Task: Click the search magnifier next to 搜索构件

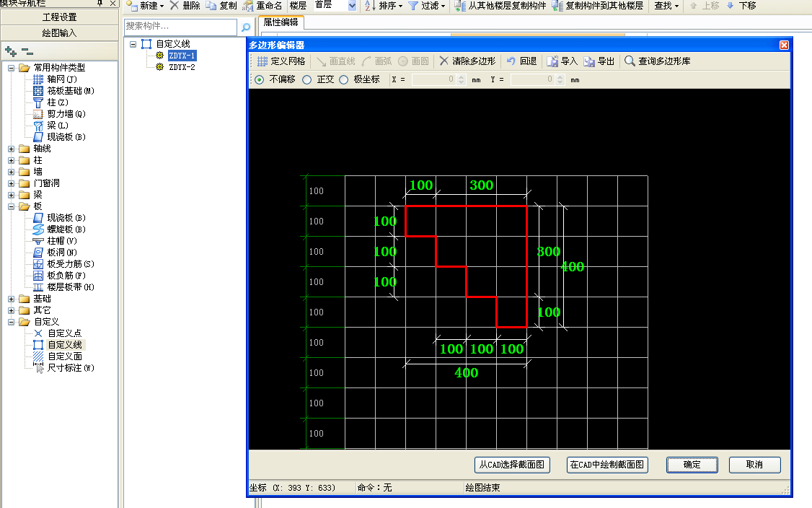Action: tap(246, 27)
